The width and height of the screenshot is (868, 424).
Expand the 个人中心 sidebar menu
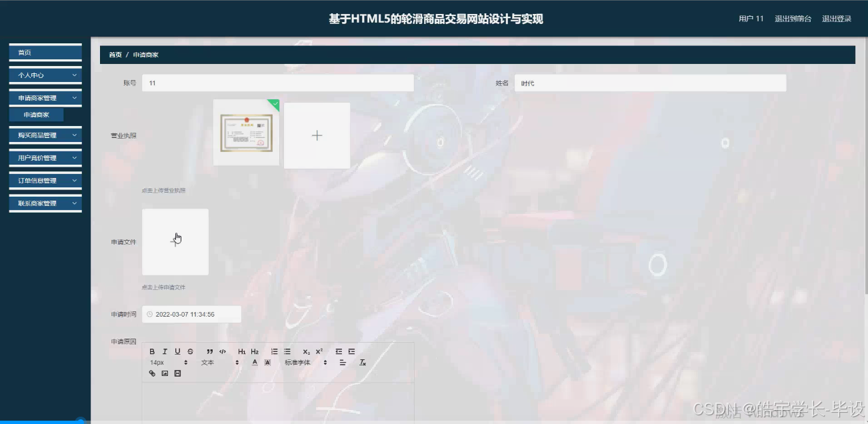tap(45, 75)
